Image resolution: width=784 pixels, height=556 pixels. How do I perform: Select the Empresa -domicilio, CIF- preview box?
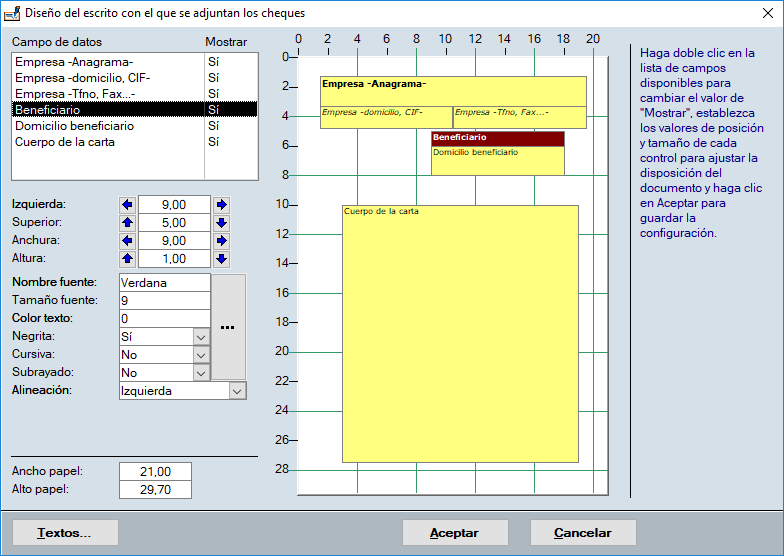click(386, 118)
